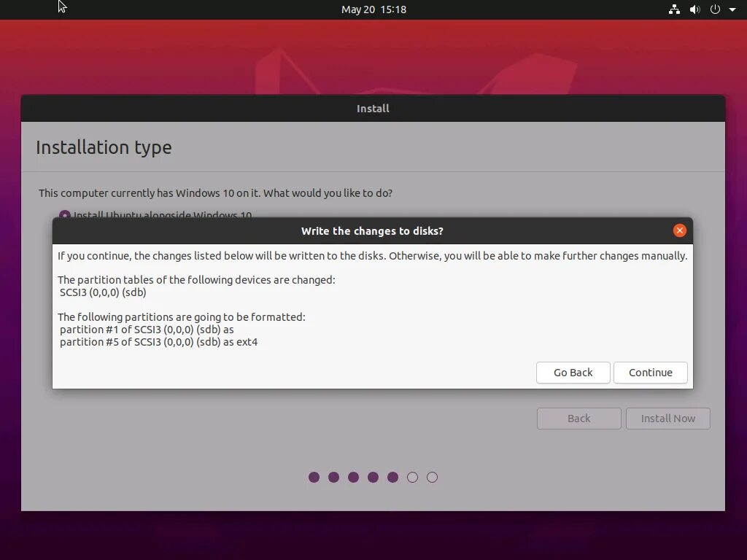This screenshot has height=560, width=747.
Task: Click the 'Installation type' heading
Action: click(x=104, y=147)
